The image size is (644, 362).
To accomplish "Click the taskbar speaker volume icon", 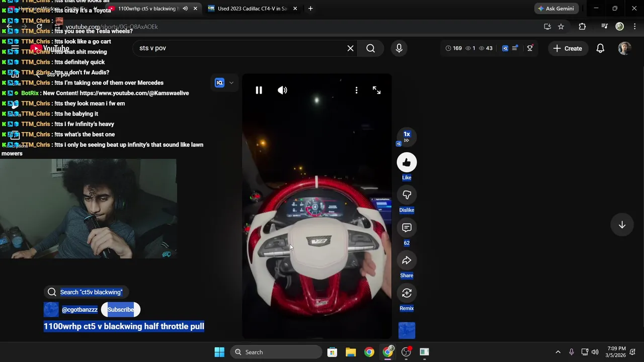I will (595, 352).
